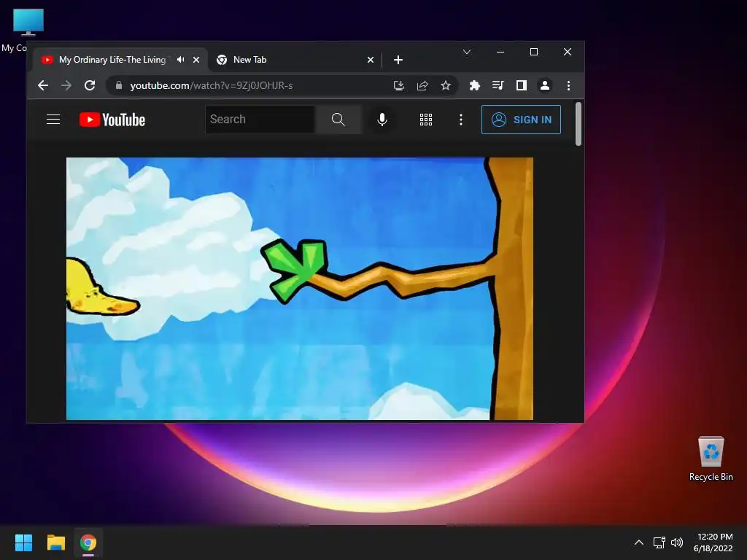The width and height of the screenshot is (747, 560).
Task: Go forward with browser forward arrow
Action: tap(66, 85)
